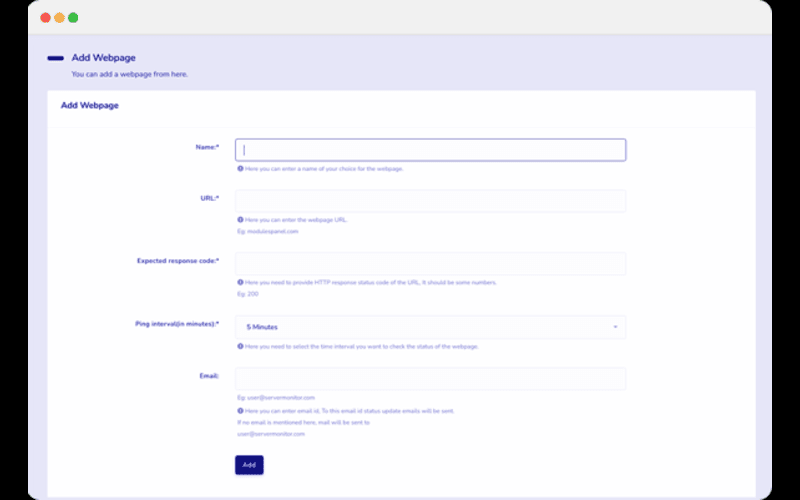This screenshot has width=800, height=500.
Task: Click the yellow minimize window button
Action: click(x=59, y=18)
